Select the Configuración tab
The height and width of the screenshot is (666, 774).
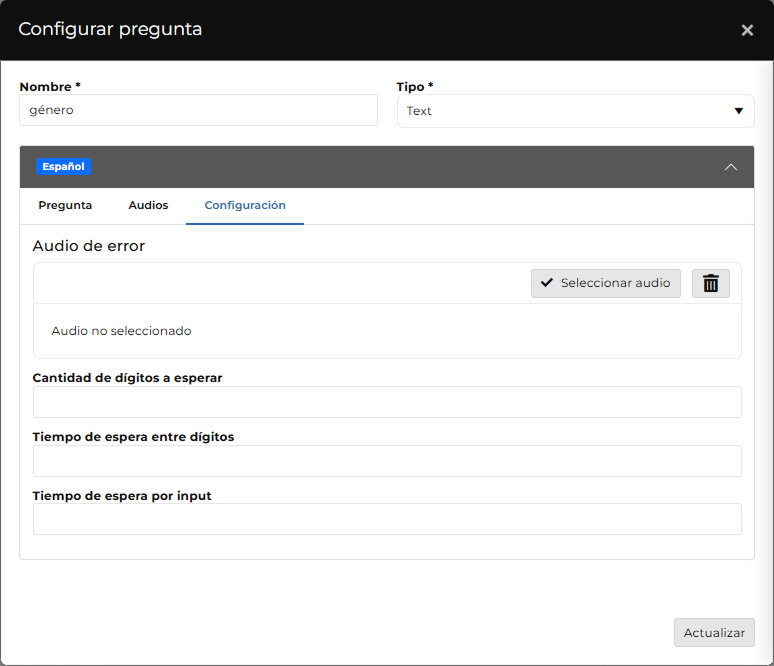point(245,205)
